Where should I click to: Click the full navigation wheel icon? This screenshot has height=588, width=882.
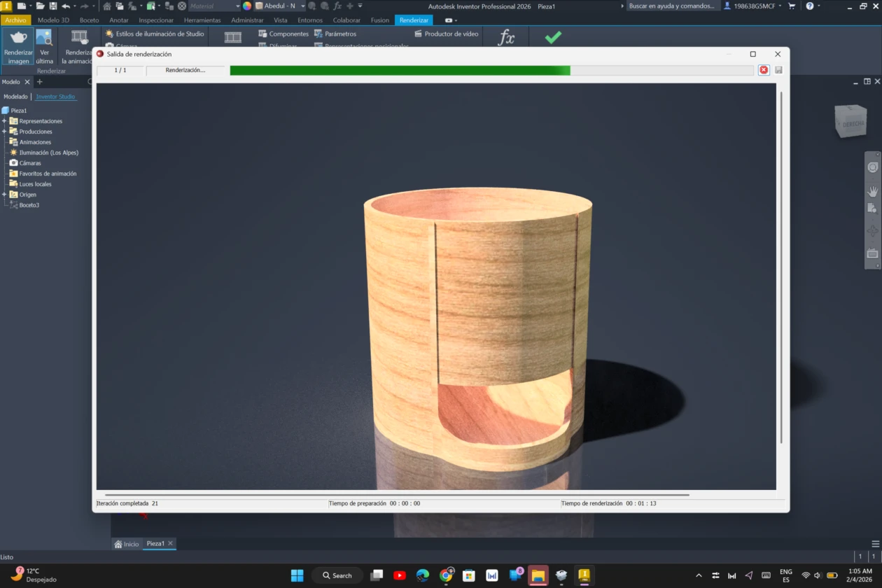click(x=872, y=167)
